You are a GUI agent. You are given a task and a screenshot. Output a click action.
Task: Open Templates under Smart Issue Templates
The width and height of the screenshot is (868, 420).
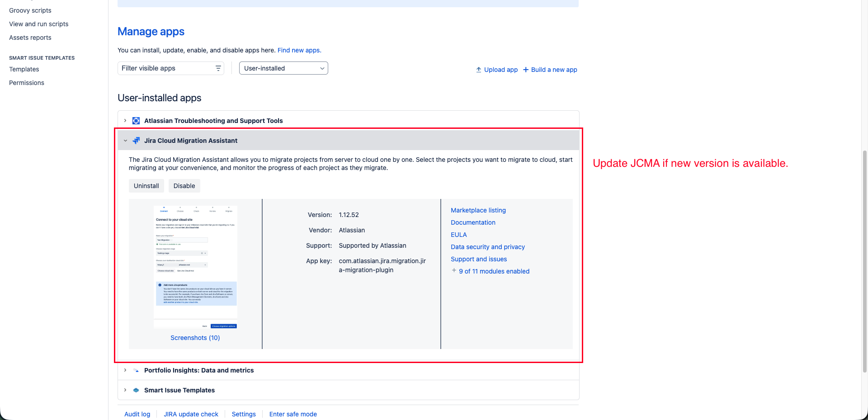click(x=24, y=69)
